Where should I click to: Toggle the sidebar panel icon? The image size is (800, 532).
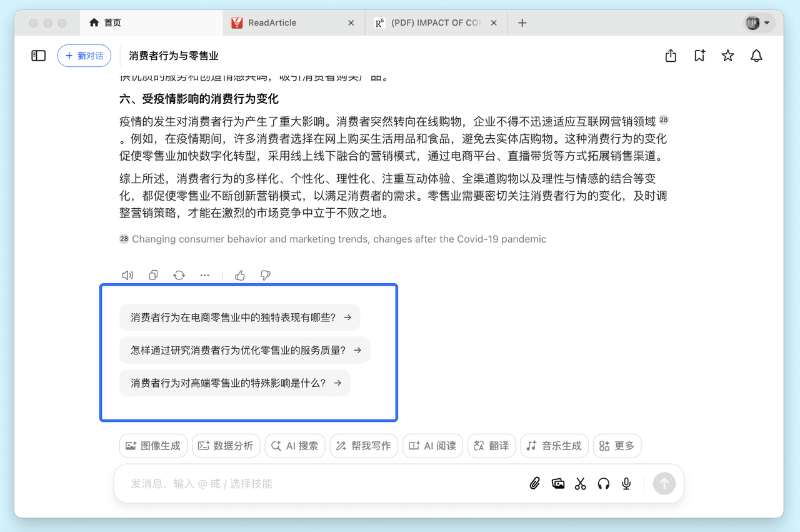(39, 56)
